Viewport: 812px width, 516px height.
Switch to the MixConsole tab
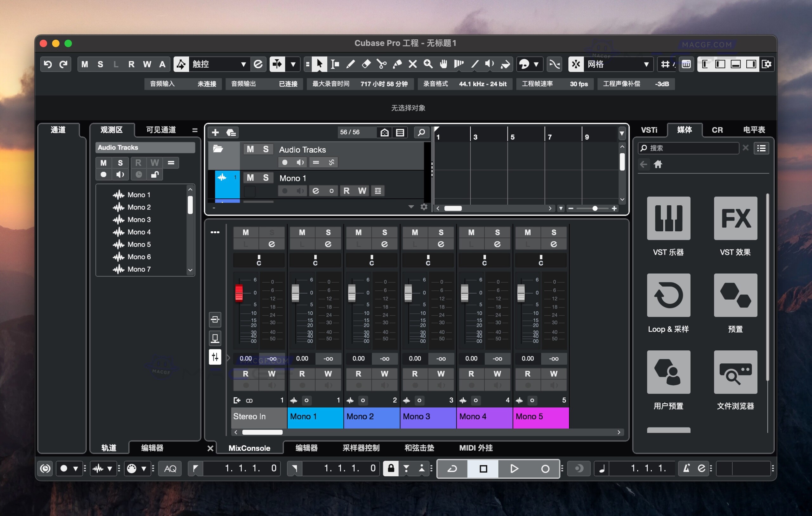249,448
